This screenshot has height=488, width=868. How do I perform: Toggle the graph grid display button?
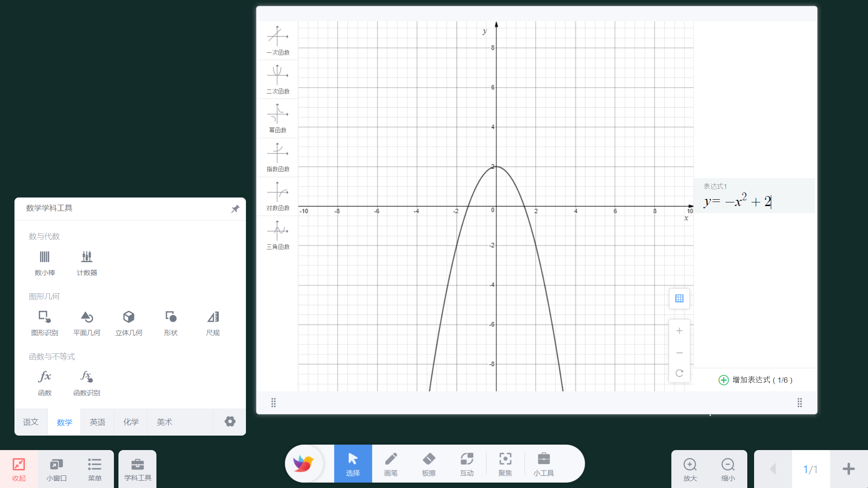coord(679,299)
